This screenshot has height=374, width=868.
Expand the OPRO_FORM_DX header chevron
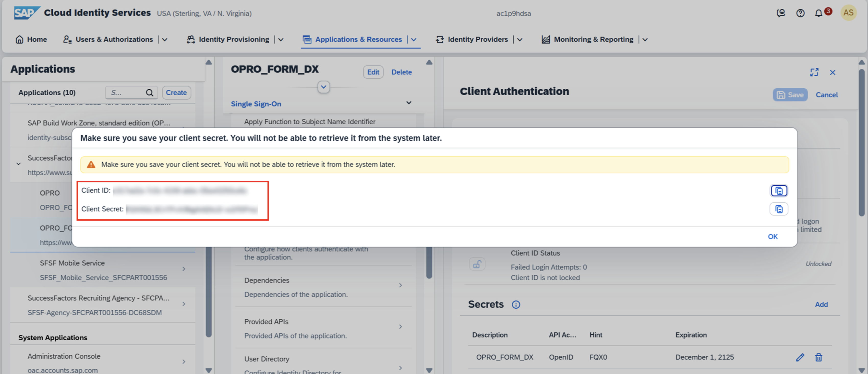(x=323, y=87)
